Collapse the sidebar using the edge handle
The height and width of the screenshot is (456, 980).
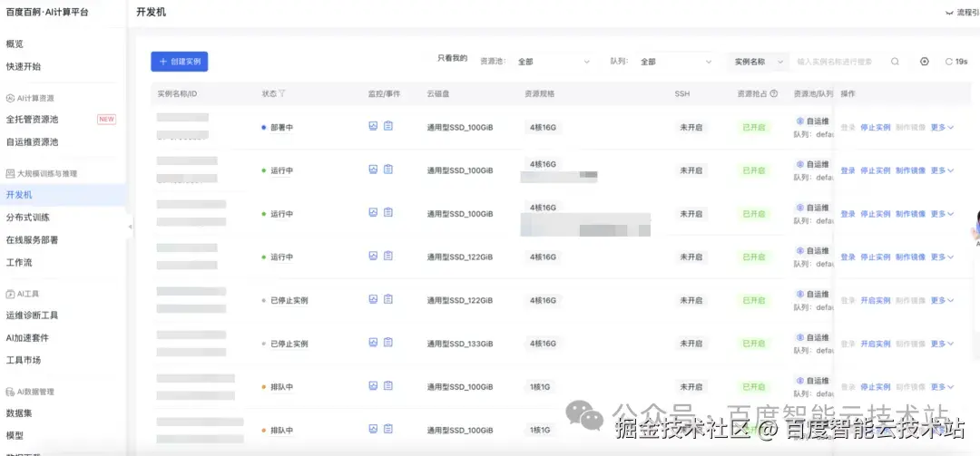[x=130, y=227]
